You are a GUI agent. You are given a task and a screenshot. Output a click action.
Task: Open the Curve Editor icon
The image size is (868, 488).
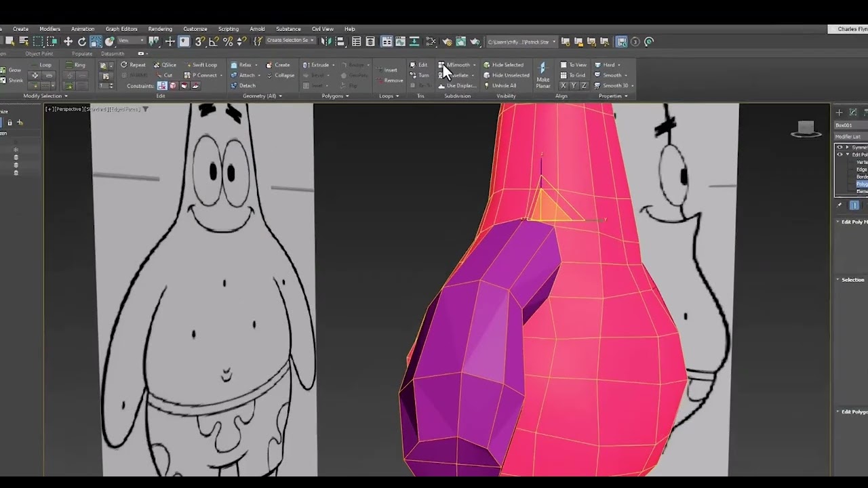point(401,41)
